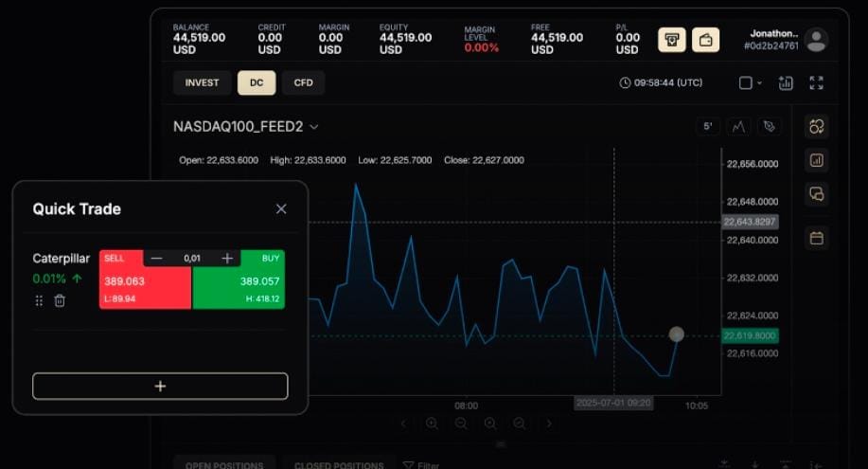Click the add chart icon

(x=785, y=83)
